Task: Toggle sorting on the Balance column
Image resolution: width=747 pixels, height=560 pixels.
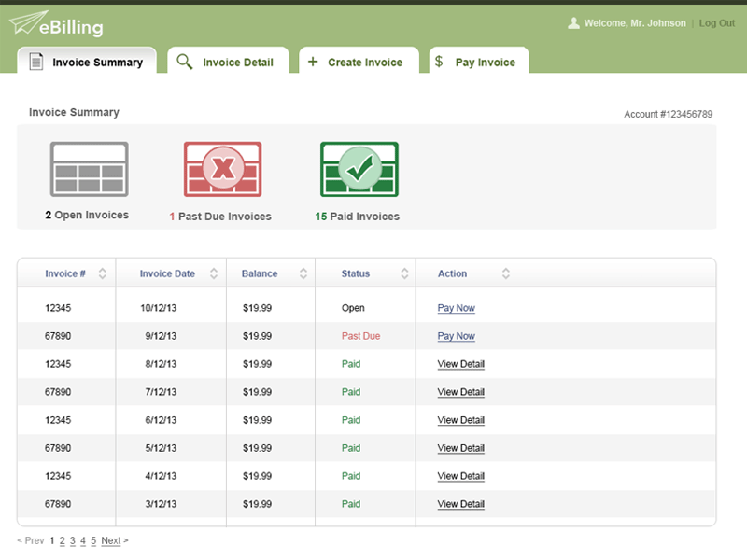Action: [303, 273]
